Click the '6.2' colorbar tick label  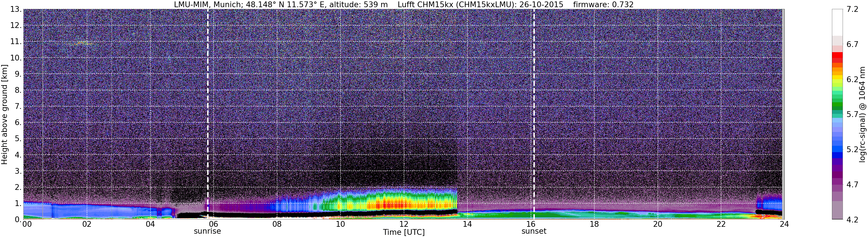coord(852,80)
